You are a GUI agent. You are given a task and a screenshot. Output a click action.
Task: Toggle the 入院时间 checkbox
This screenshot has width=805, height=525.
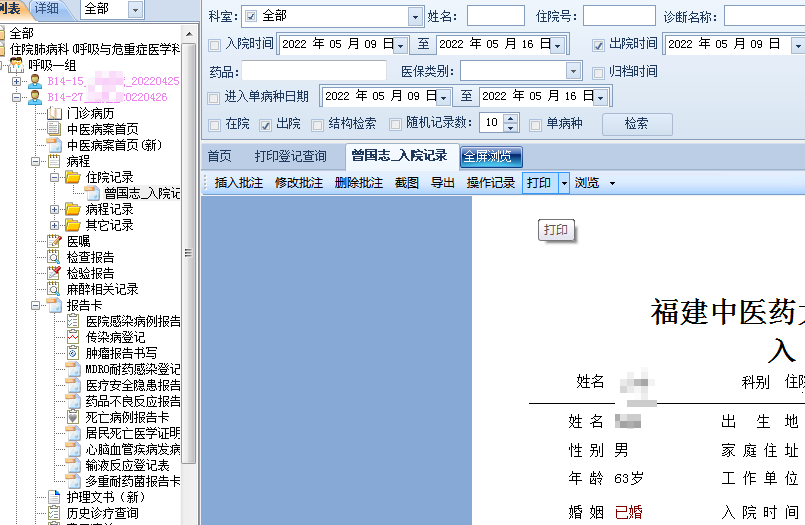click(x=215, y=45)
